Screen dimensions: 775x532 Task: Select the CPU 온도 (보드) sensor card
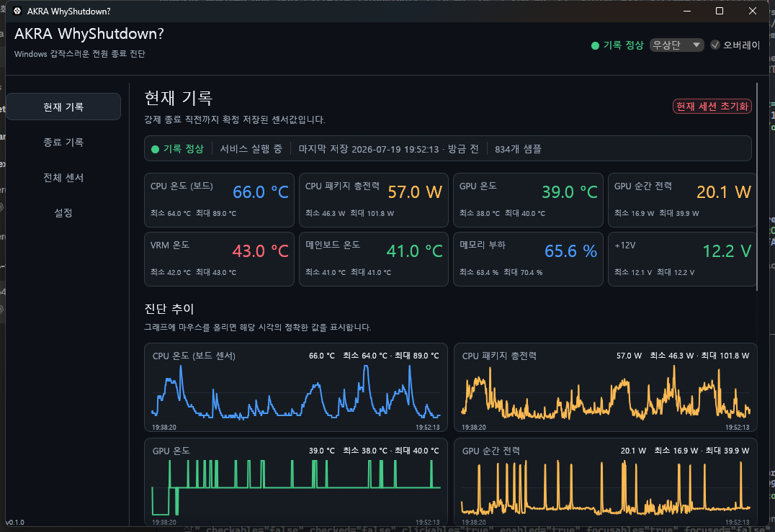219,200
